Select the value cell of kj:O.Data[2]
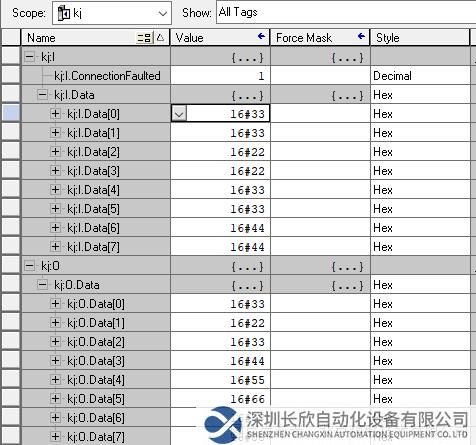The height and width of the screenshot is (445, 476). point(220,342)
